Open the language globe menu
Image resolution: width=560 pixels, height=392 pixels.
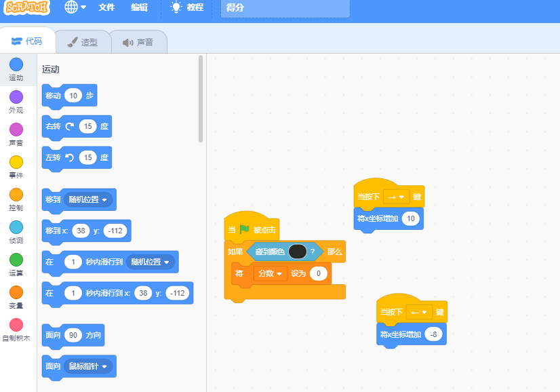click(x=75, y=7)
